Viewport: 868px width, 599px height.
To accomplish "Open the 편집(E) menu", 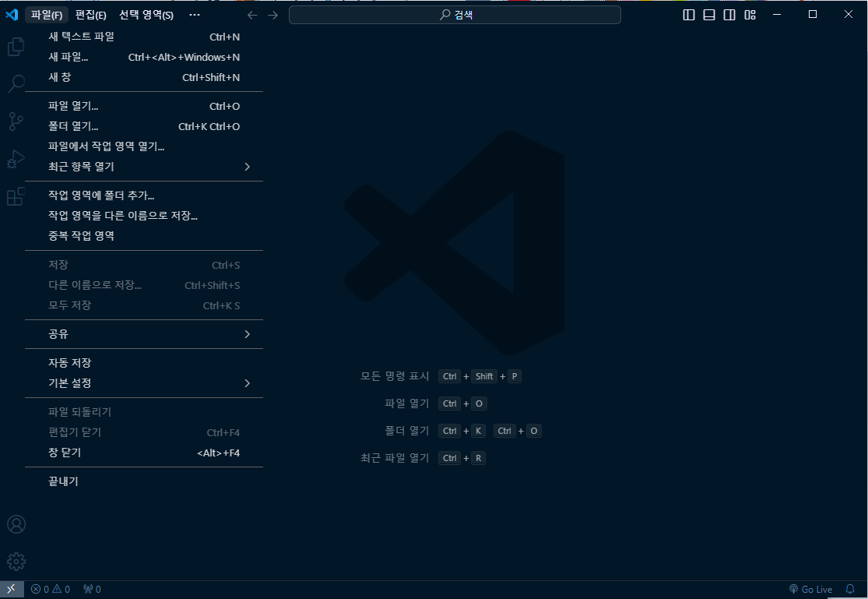I will [x=91, y=15].
